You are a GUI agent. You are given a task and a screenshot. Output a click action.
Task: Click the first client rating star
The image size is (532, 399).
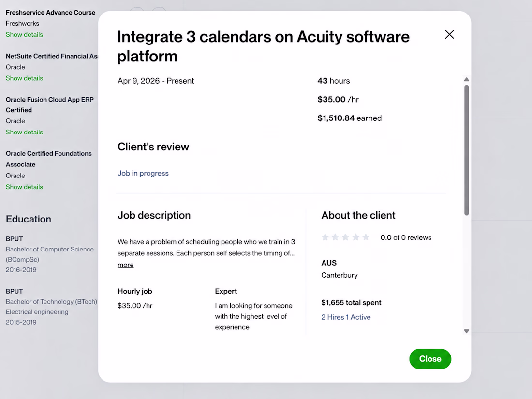pyautogui.click(x=325, y=237)
